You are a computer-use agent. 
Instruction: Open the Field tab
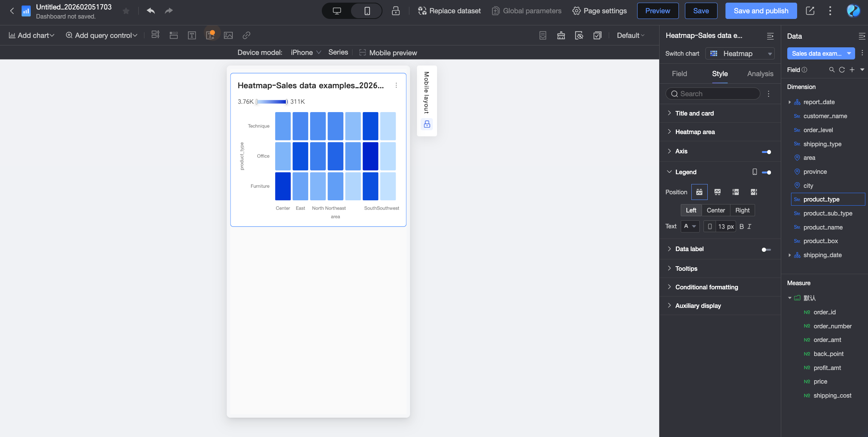(x=679, y=74)
